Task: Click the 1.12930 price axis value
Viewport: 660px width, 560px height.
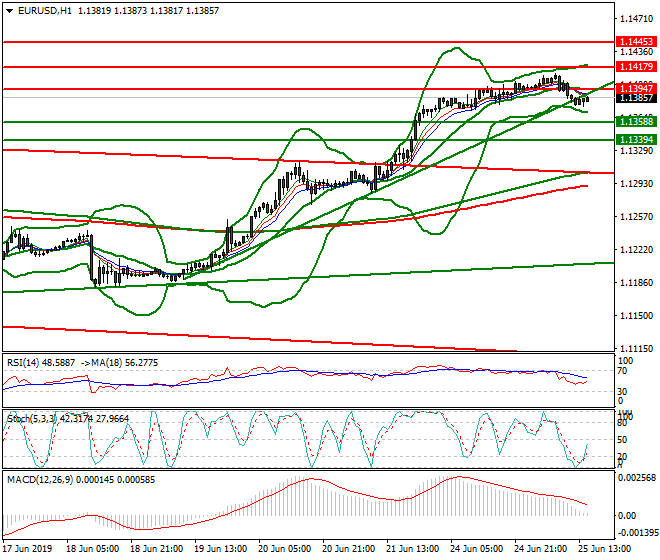Action: [636, 184]
